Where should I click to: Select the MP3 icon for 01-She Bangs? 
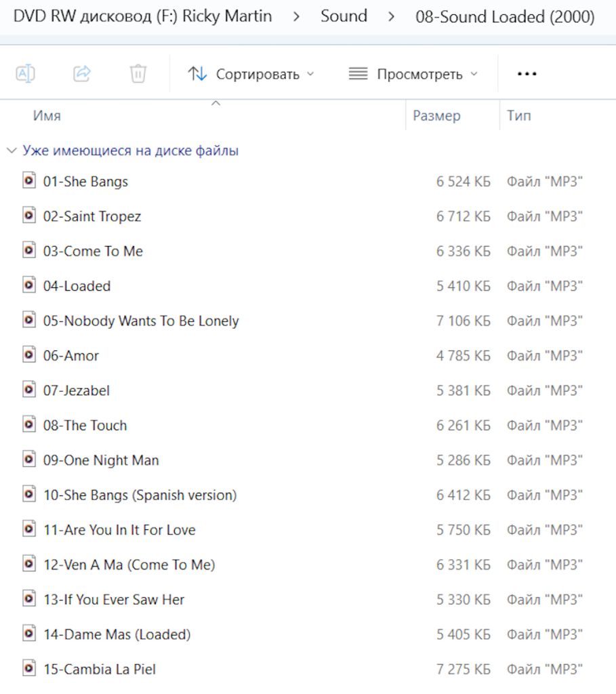click(29, 180)
